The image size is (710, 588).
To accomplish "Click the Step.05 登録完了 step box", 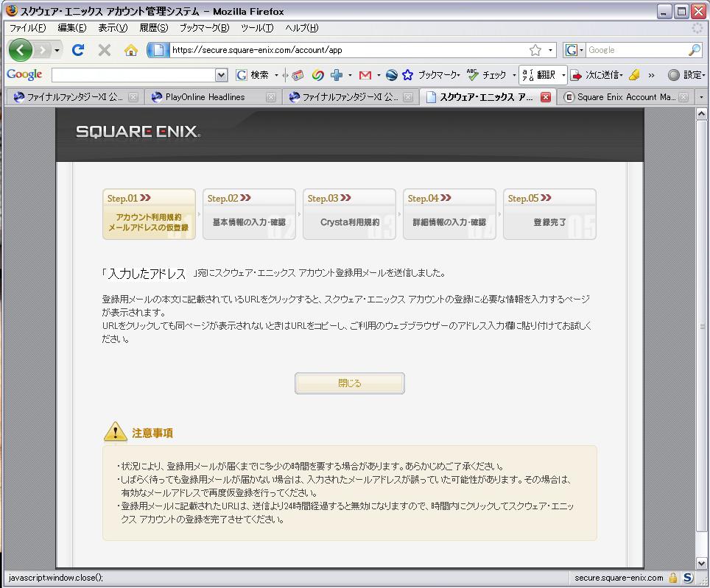I will pyautogui.click(x=549, y=214).
